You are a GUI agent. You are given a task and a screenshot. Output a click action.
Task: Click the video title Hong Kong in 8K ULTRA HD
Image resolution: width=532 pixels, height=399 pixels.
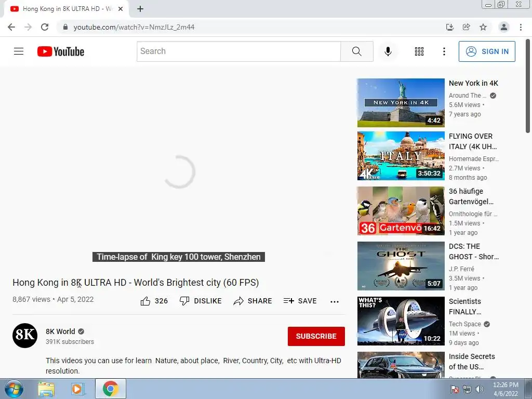tap(136, 282)
